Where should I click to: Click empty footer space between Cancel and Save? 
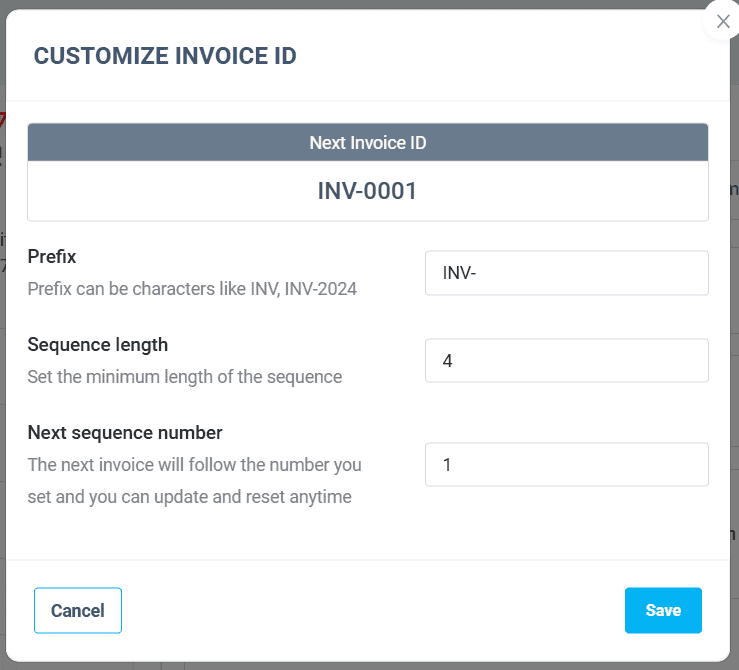370,610
